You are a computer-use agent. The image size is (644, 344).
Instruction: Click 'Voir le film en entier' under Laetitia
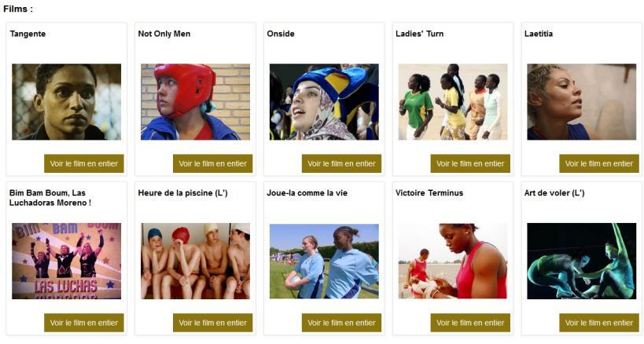click(599, 163)
